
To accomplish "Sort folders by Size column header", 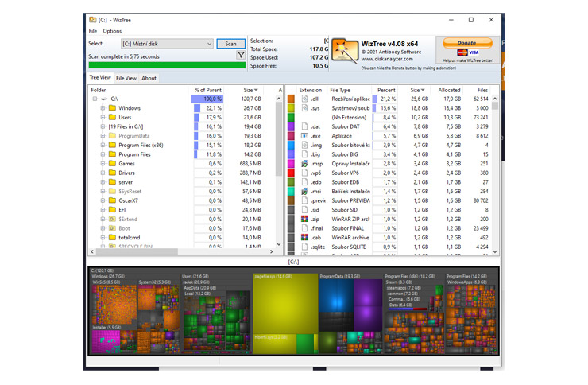I will pos(250,90).
